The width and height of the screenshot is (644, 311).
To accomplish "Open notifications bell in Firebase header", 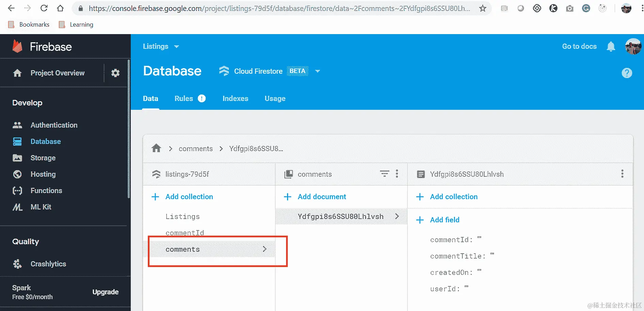I will pos(611,46).
